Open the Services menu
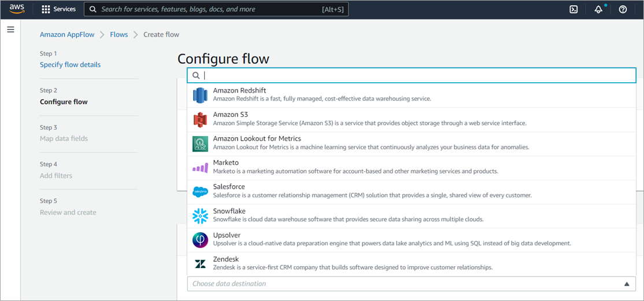The height and width of the screenshot is (301, 644). pyautogui.click(x=59, y=9)
